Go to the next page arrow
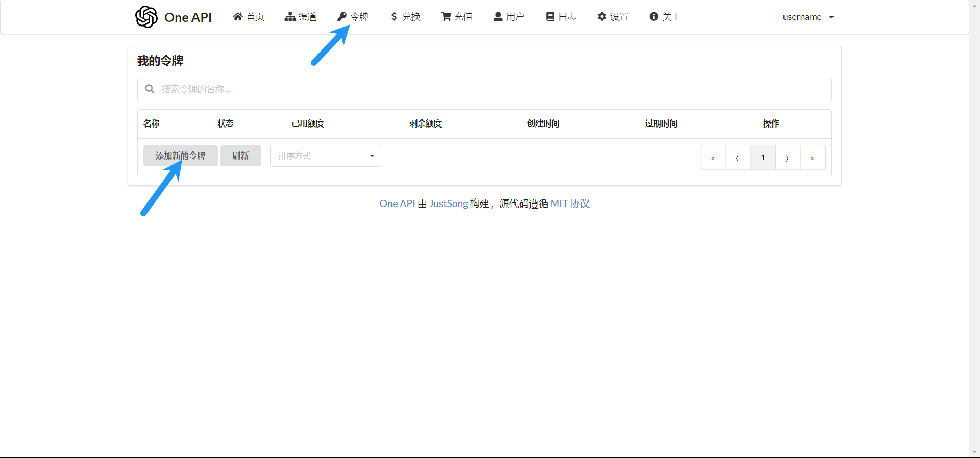 (787, 158)
